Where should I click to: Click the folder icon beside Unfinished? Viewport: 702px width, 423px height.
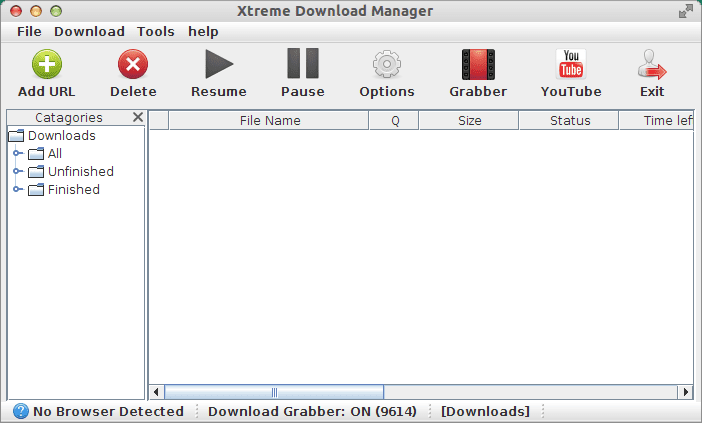tap(36, 171)
